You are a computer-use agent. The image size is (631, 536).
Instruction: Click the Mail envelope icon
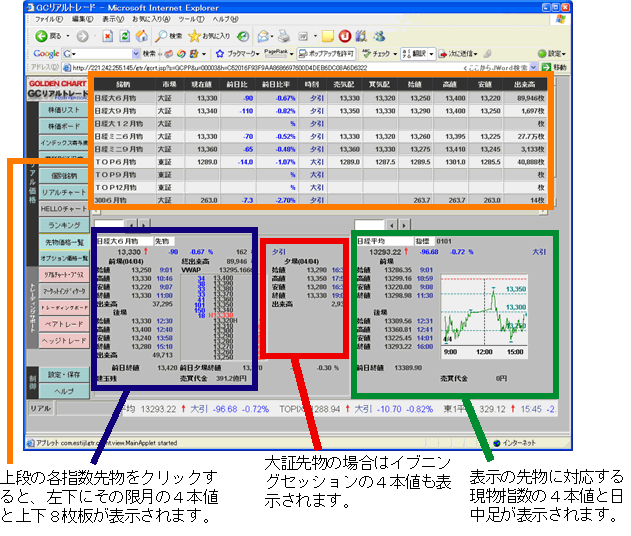tap(263, 37)
